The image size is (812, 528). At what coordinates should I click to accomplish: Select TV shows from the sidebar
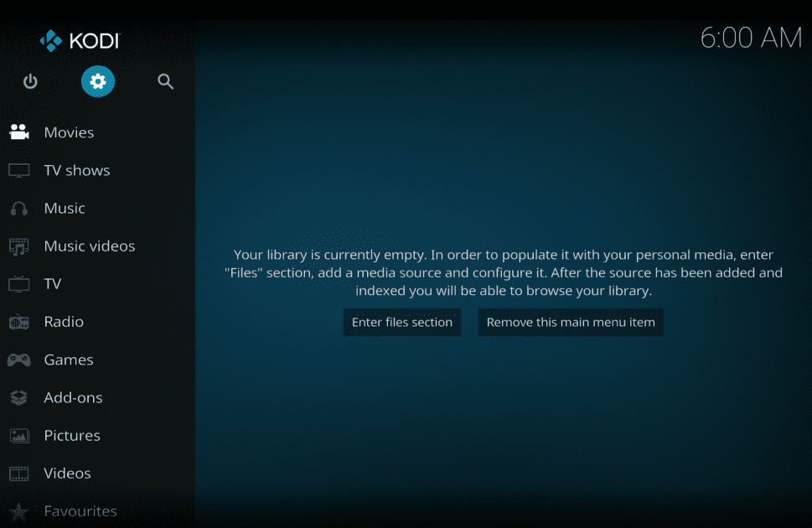click(x=77, y=170)
